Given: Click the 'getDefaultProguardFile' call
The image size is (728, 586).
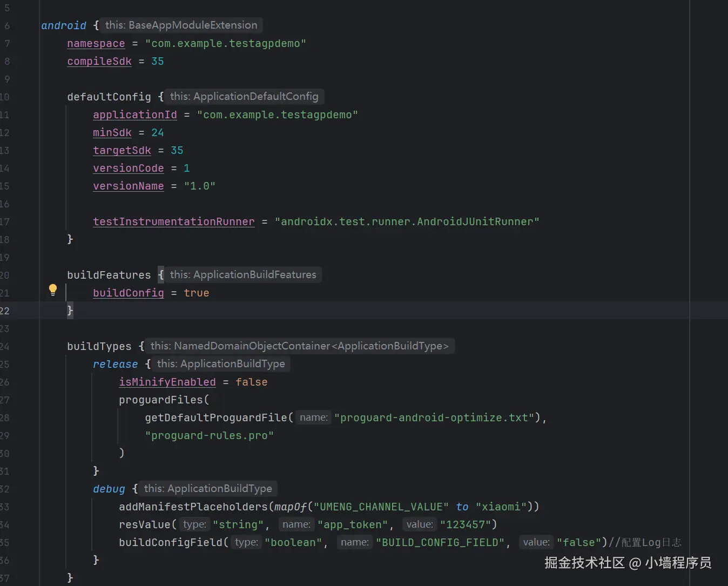Looking at the screenshot, I should coord(216,417).
